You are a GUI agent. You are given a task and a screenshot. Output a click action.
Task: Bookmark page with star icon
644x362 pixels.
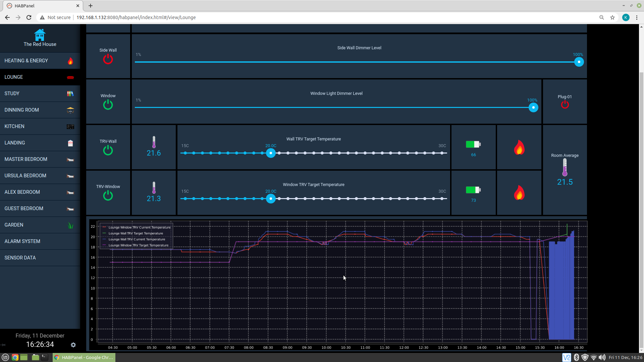[612, 17]
